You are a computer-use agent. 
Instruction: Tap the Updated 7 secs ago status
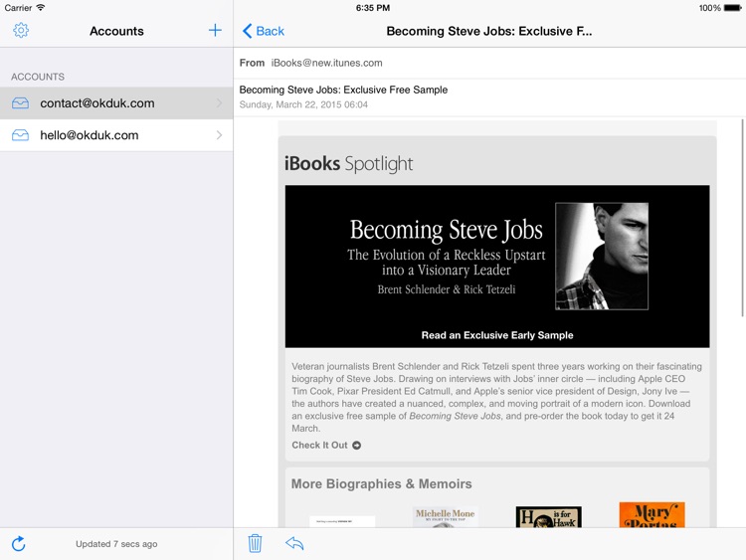pyautogui.click(x=116, y=544)
